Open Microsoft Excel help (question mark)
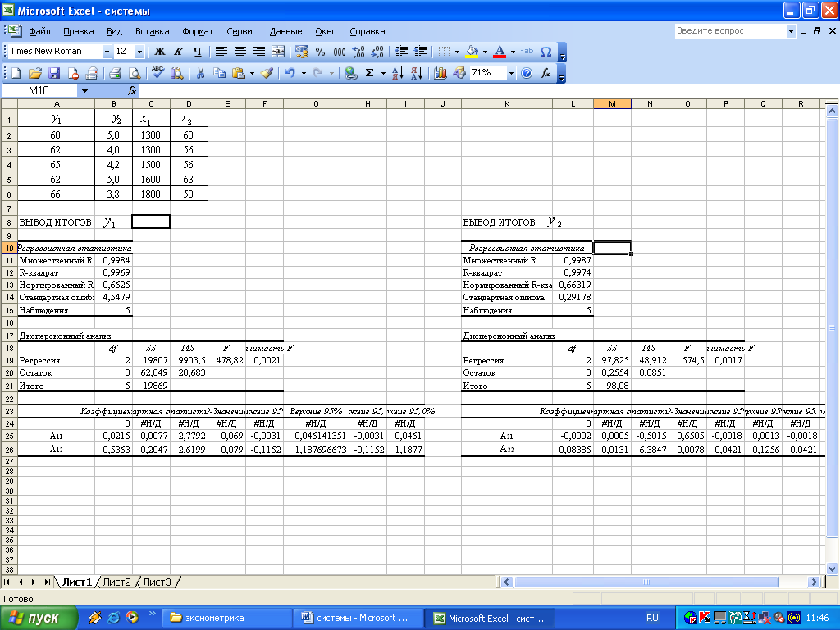Screen dimensions: 840x630 click(527, 73)
